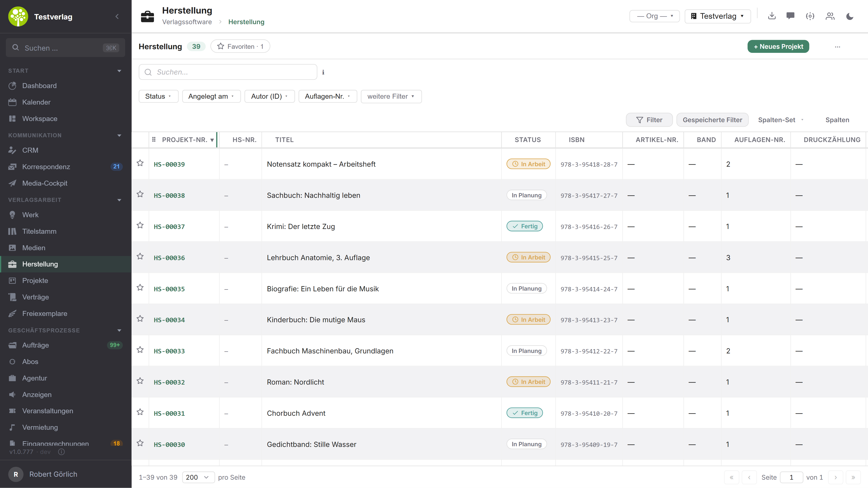Click the Seite page number field

(791, 477)
